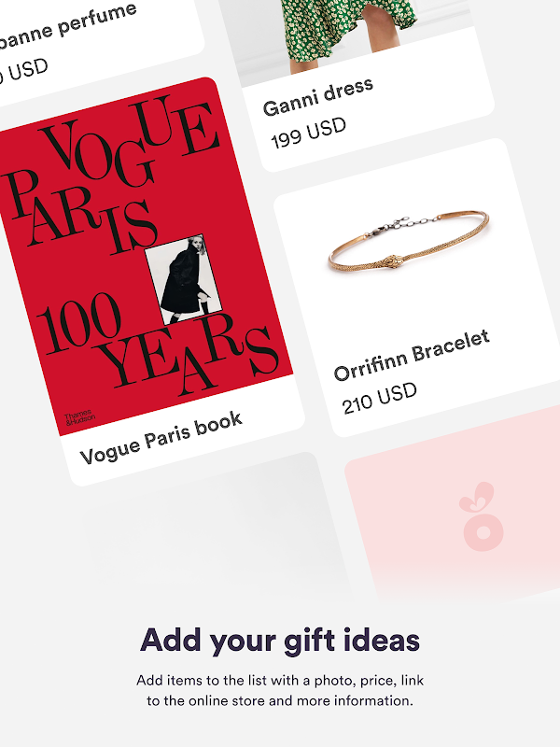The height and width of the screenshot is (747, 560).
Task: Click the Thames & Hudson publisher logo
Action: click(x=79, y=417)
